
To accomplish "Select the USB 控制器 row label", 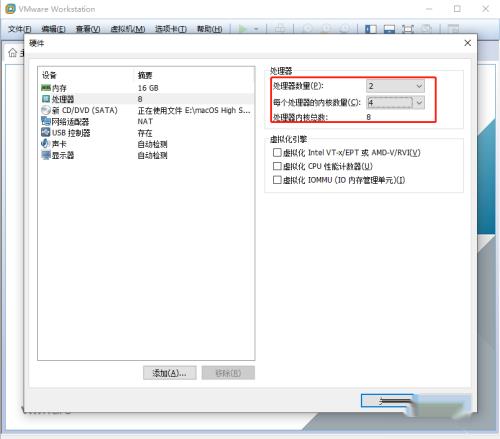I will [x=71, y=133].
